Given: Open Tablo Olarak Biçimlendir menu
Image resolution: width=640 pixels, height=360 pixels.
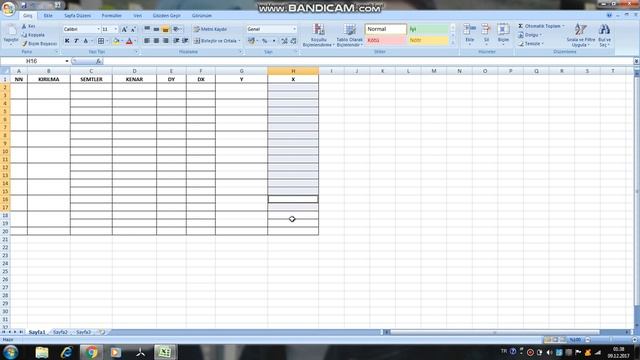Looking at the screenshot, I should 350,35.
